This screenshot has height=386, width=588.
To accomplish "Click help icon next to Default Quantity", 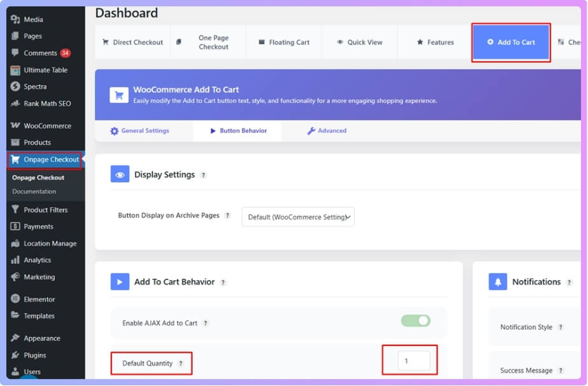I will click(x=181, y=364).
